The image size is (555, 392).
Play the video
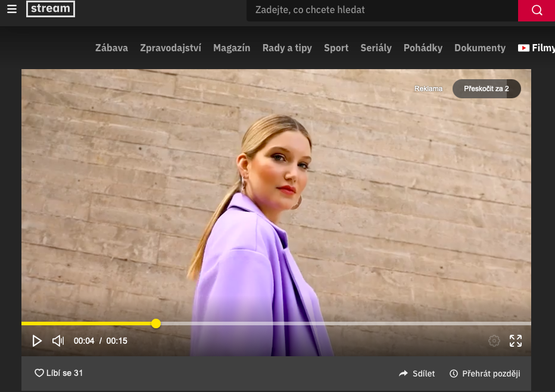coord(37,341)
